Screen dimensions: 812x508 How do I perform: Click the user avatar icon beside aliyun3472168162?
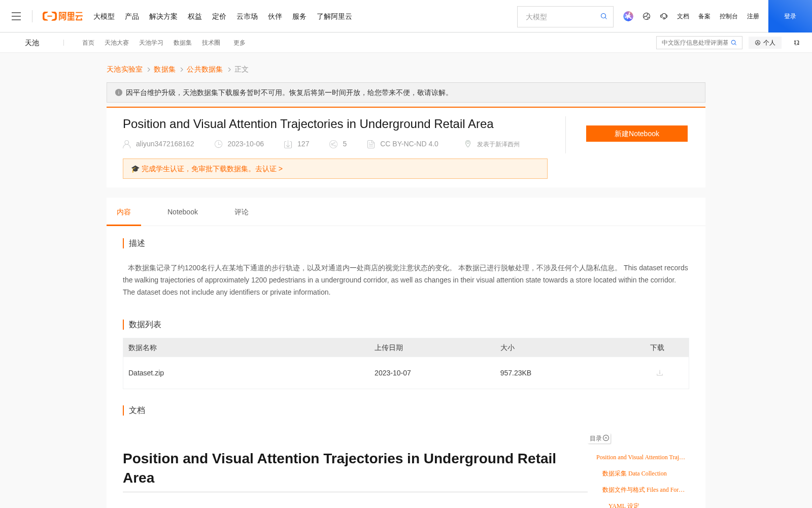(127, 144)
